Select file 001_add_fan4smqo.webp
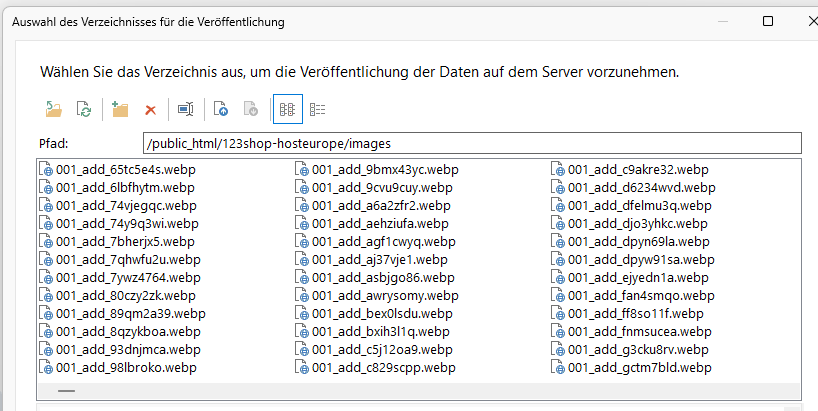Image resolution: width=818 pixels, height=411 pixels. pyautogui.click(x=641, y=296)
